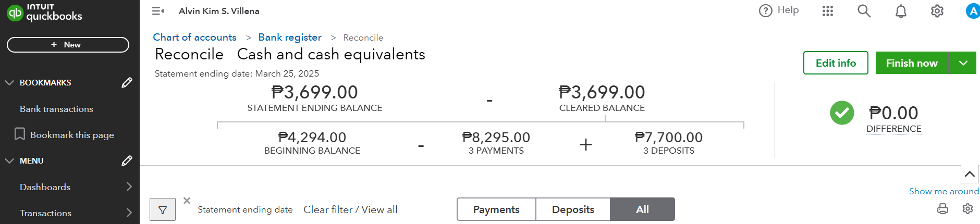Edit bookmarks with the pencil icon
Screen dimensions: 980x224
(x=127, y=83)
